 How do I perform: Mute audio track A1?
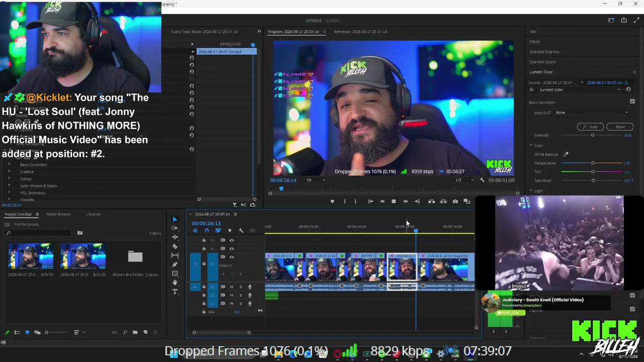tap(231, 287)
